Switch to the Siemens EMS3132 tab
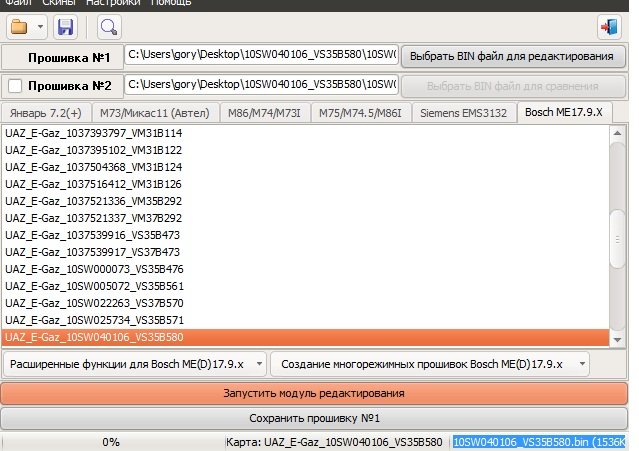639x451 pixels. 463,113
